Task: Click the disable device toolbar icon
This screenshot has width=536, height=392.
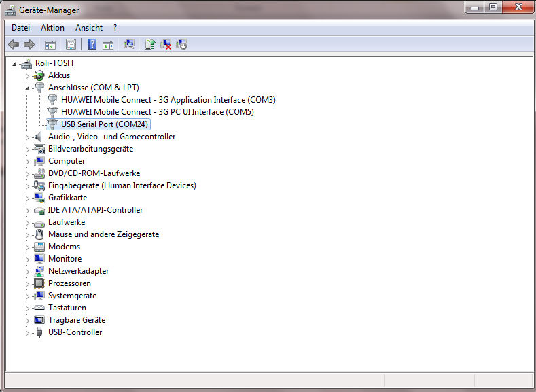Action: pos(181,44)
